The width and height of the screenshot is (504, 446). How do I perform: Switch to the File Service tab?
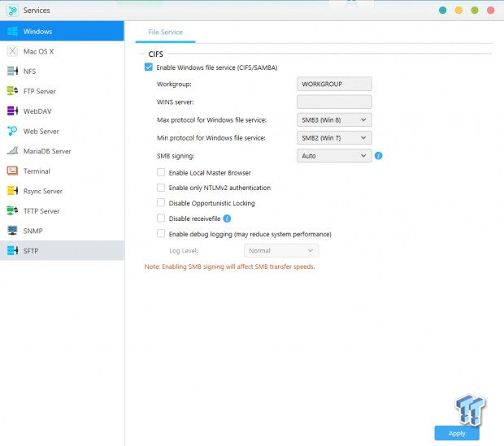(165, 32)
